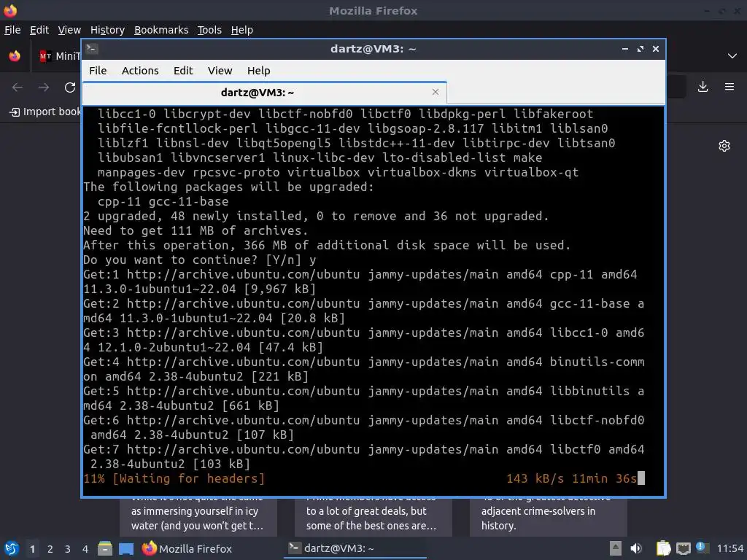Open Firefox hamburger application menu
The width and height of the screenshot is (747, 560).
729,87
